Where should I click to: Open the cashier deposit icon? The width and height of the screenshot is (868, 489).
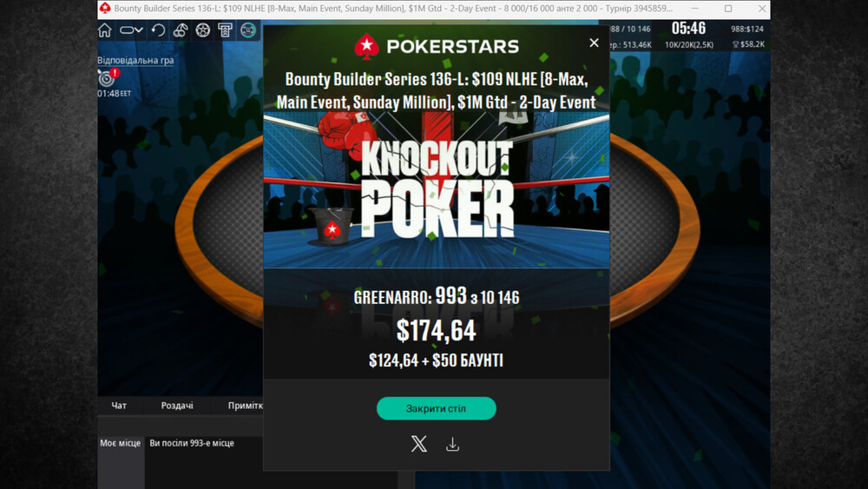point(225,30)
